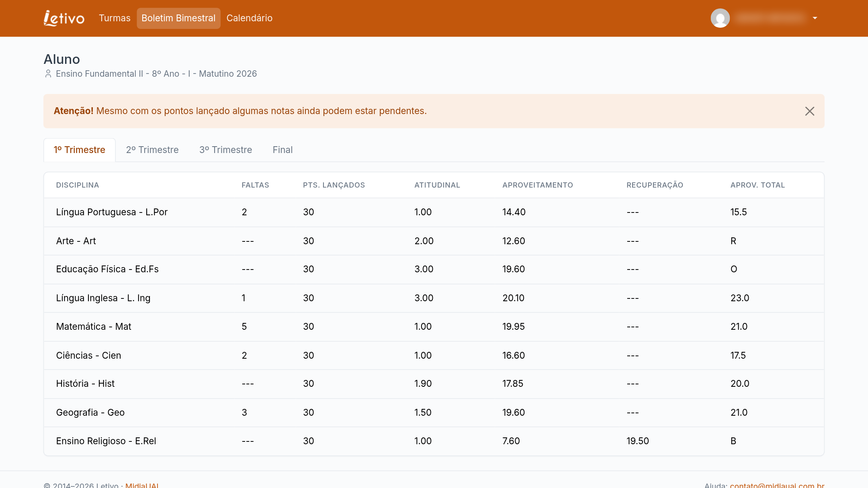Click the APROVEITAMENTO column header

click(538, 185)
